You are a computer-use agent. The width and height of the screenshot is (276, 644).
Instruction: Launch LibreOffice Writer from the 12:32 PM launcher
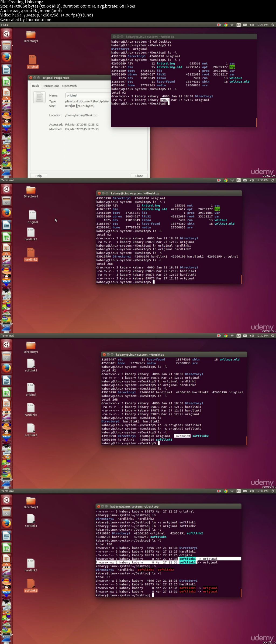click(x=6, y=380)
